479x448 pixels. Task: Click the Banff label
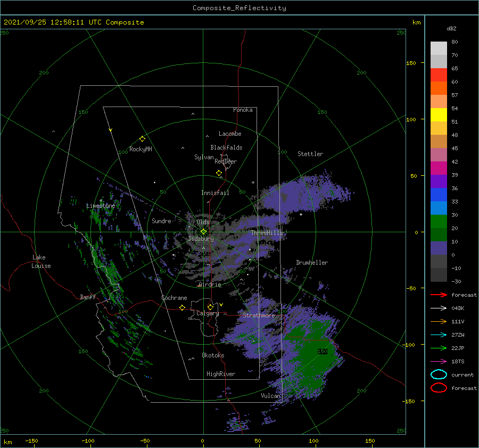88,297
